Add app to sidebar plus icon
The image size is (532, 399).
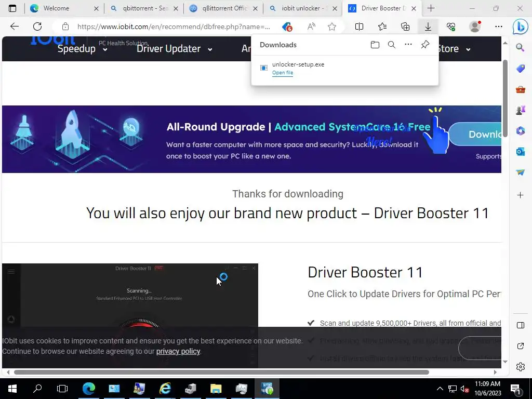(x=520, y=195)
